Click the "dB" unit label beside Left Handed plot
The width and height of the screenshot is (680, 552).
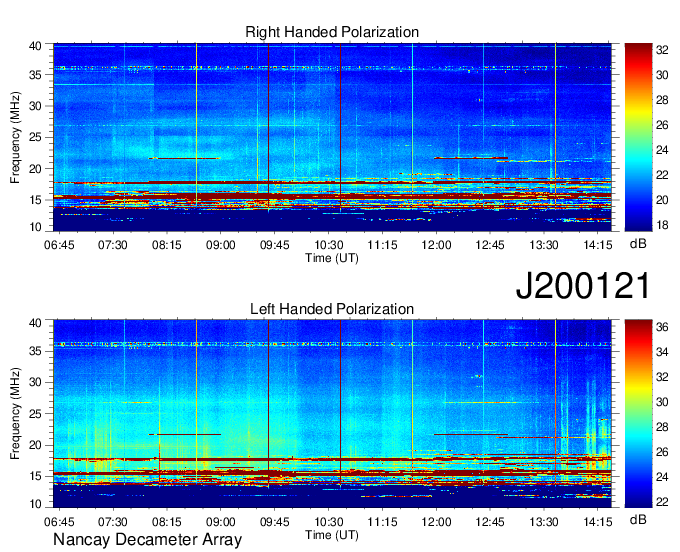[638, 519]
